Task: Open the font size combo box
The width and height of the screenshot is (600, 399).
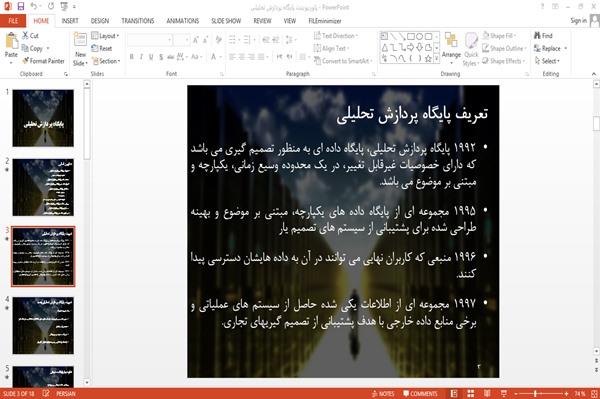Action: coord(181,40)
